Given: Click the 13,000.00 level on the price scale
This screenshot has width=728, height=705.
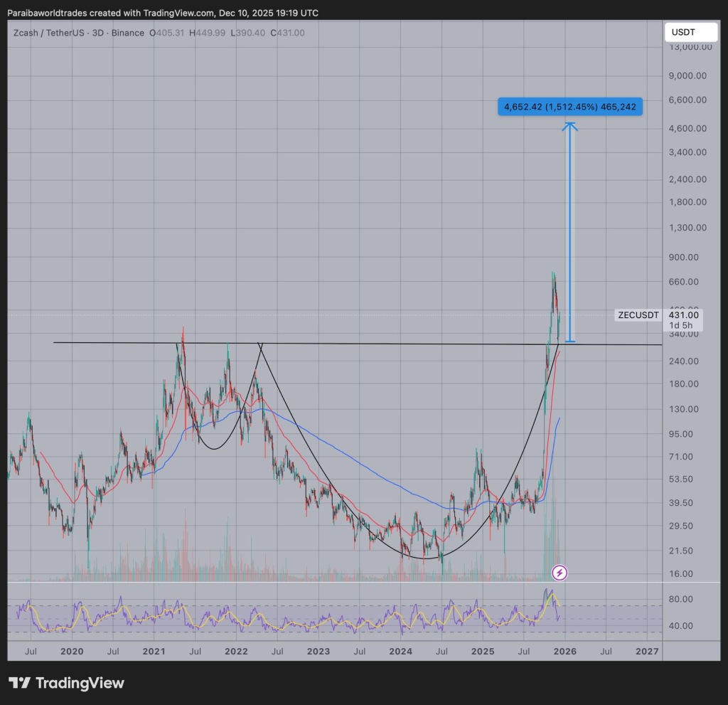Looking at the screenshot, I should pos(689,47).
